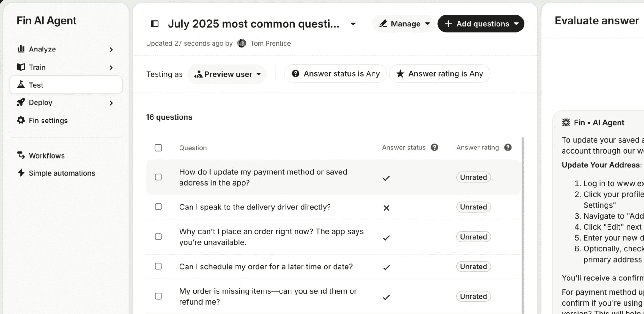Screen dimensions: 644x314
Task: Check the unavailable order question checkbox
Action: pyautogui.click(x=158, y=236)
